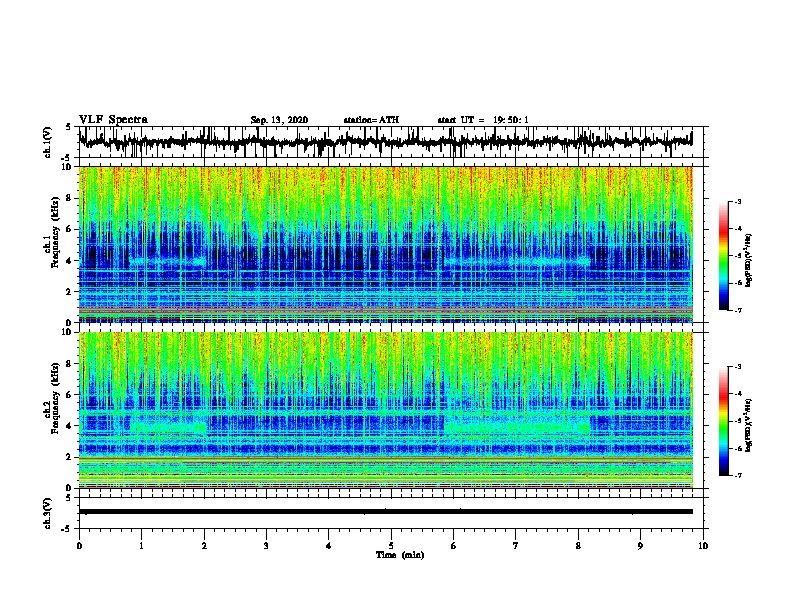Click the "10" frequency tick of ch.1 spectrogram
The image size is (792, 612).
[68, 167]
